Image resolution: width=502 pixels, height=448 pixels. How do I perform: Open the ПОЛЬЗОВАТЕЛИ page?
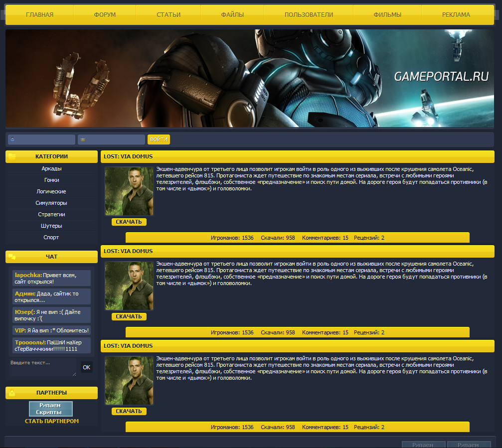point(309,15)
